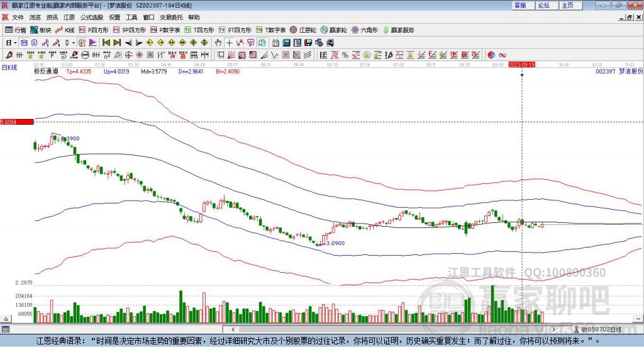Open the 板块 sectors view
This screenshot has width=644, height=347.
[x=41, y=30]
